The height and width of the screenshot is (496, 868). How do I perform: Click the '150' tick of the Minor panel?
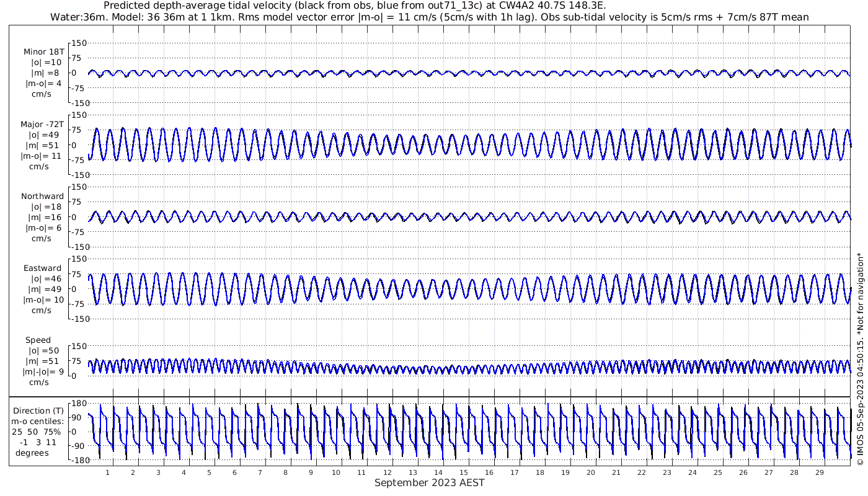[x=79, y=43]
